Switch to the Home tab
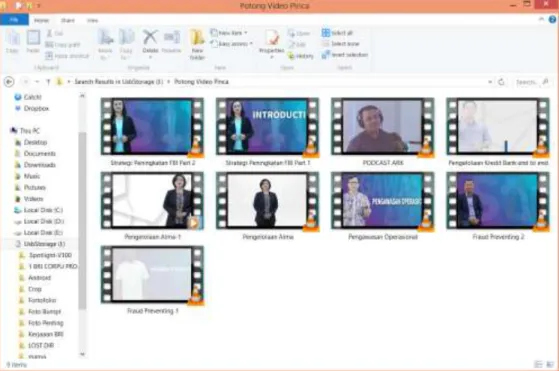 (42, 20)
